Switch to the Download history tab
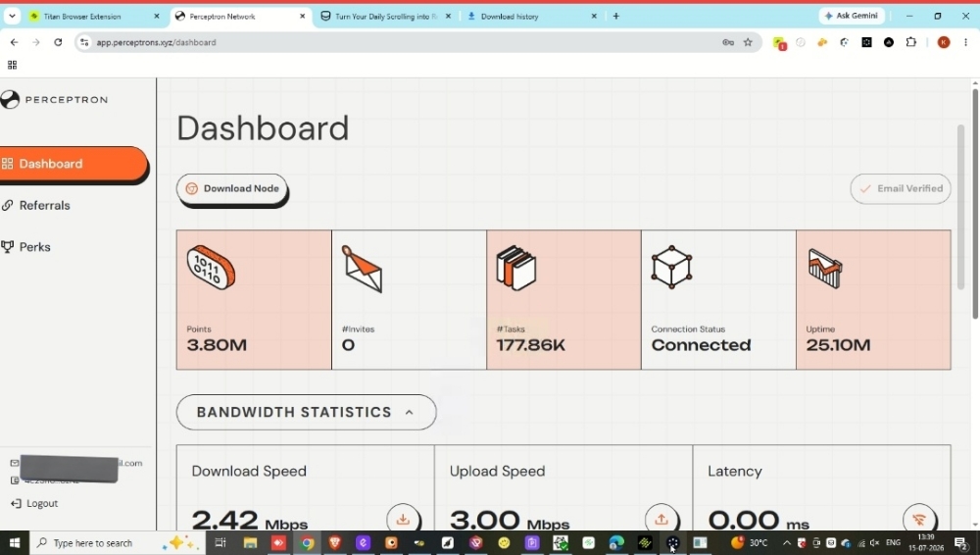This screenshot has width=980, height=555. point(532,17)
